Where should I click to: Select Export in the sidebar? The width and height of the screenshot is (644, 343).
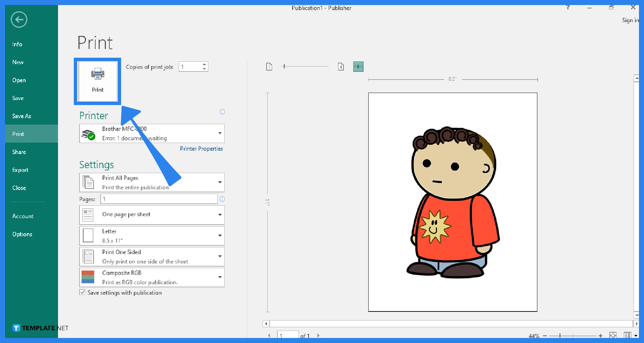pyautogui.click(x=20, y=170)
